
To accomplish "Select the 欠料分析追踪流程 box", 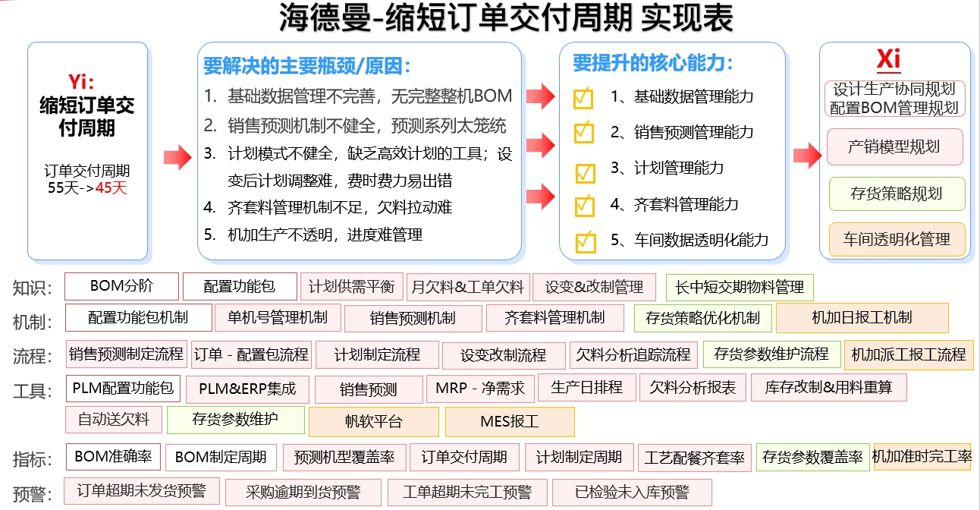I will [633, 354].
